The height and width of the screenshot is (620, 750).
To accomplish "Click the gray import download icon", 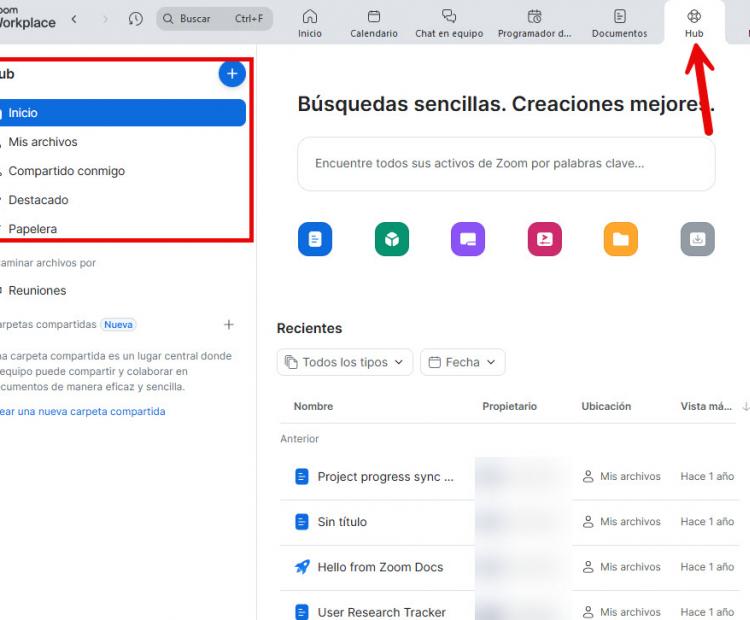I will point(697,239).
